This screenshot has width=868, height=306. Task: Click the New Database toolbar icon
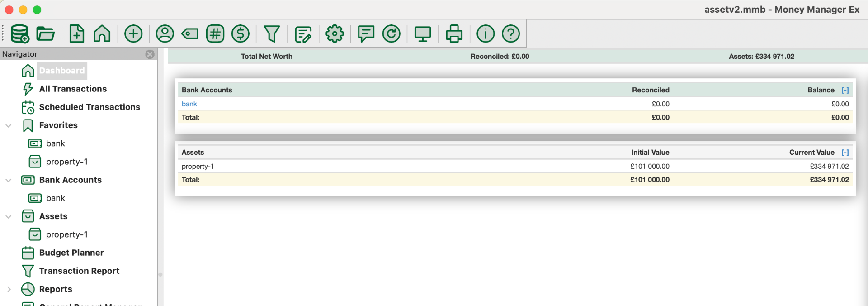[20, 33]
